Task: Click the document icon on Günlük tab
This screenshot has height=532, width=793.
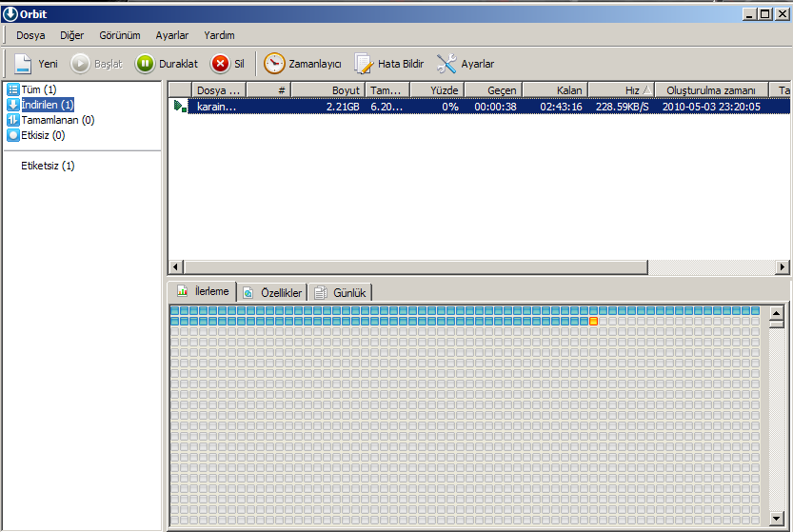Action: point(321,293)
